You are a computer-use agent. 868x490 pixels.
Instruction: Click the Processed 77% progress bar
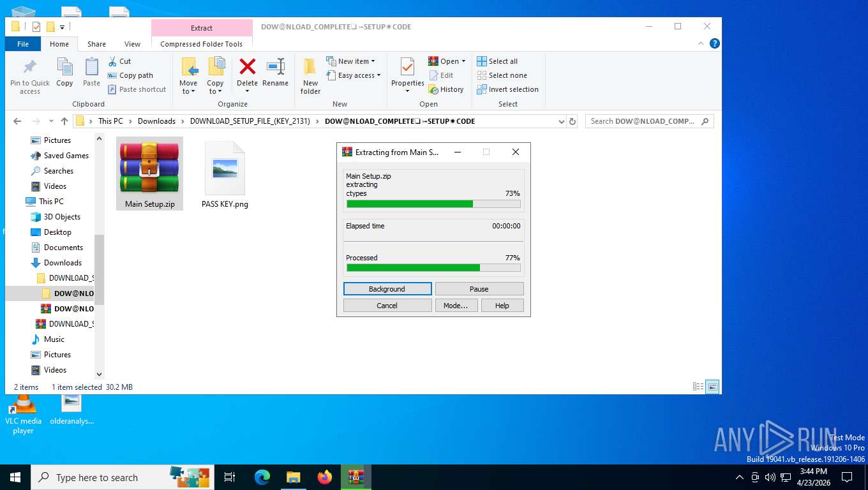pos(433,268)
